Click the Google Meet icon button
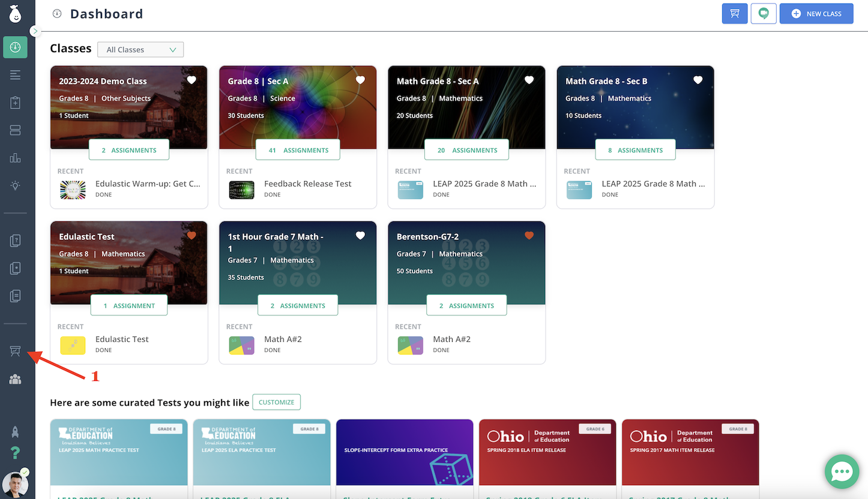The image size is (868, 499). (764, 13)
